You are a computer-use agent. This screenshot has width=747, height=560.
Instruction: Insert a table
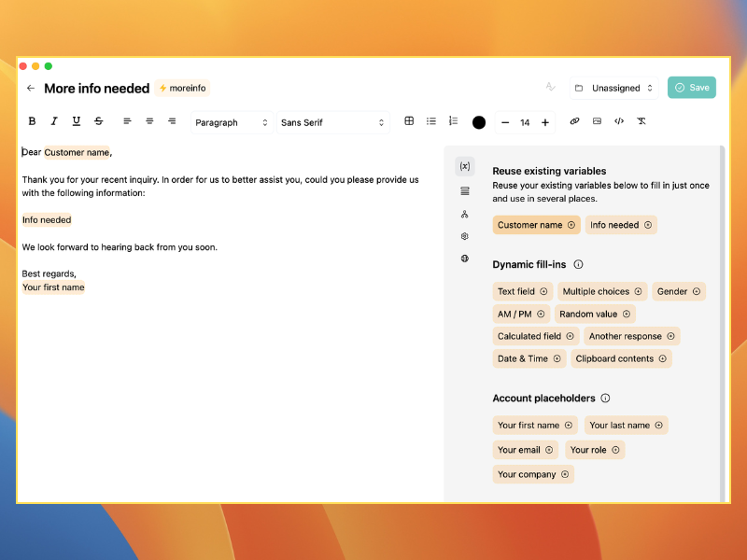tap(409, 121)
